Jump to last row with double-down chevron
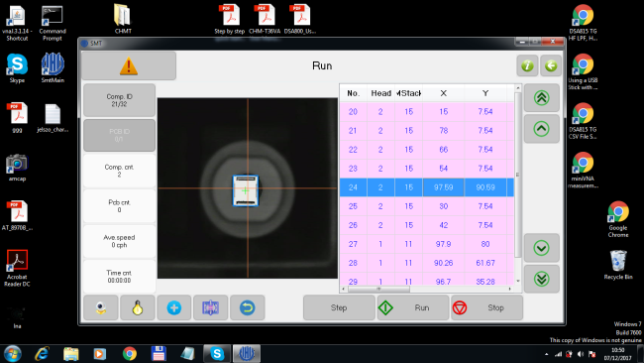This screenshot has width=644, height=363. 542,279
